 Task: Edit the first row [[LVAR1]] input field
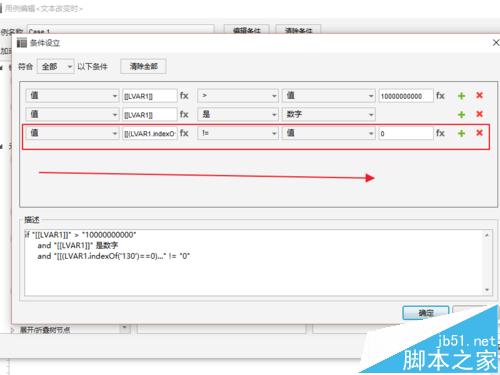tap(150, 96)
